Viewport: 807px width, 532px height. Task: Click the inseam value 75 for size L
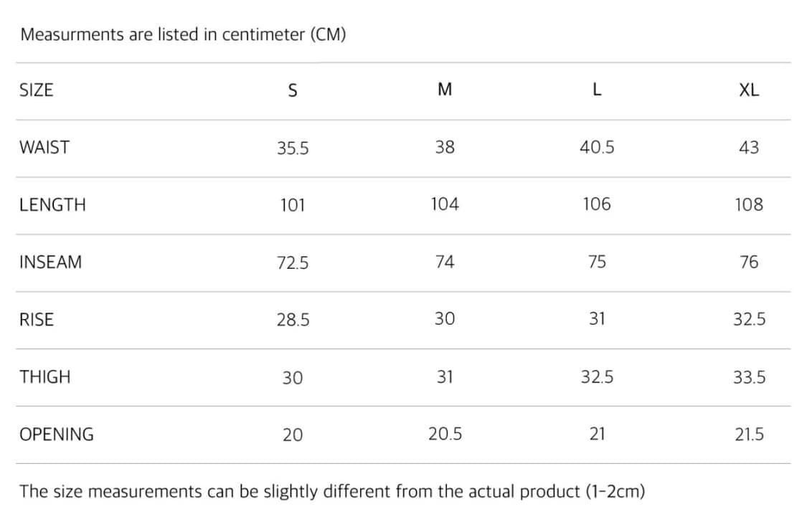pos(597,262)
